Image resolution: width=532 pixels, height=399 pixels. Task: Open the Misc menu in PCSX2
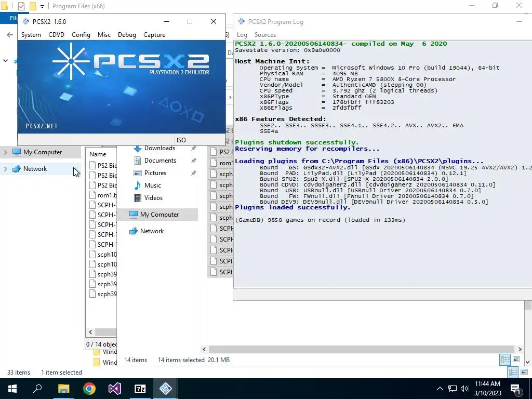pyautogui.click(x=104, y=35)
